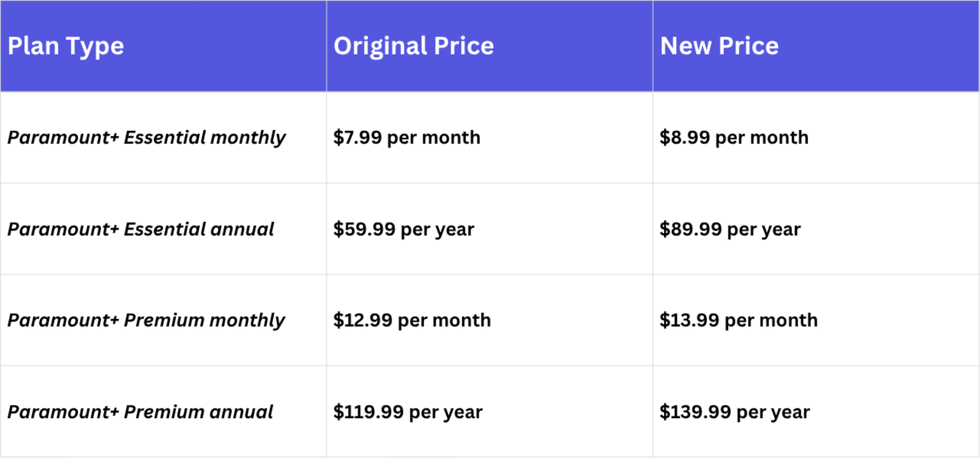This screenshot has width=980, height=458.
Task: Click the $119.99 per year price
Action: pos(408,412)
